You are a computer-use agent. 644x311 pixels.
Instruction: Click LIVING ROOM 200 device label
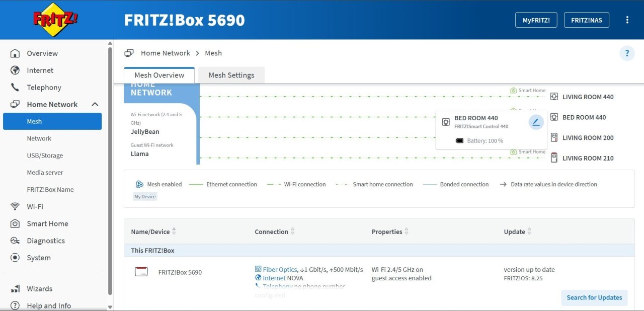(x=588, y=138)
